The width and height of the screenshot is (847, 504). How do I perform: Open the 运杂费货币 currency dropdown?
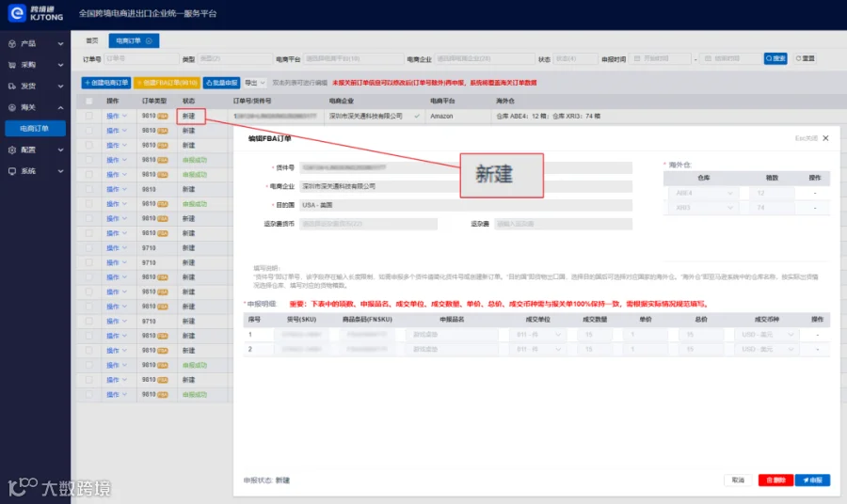368,224
